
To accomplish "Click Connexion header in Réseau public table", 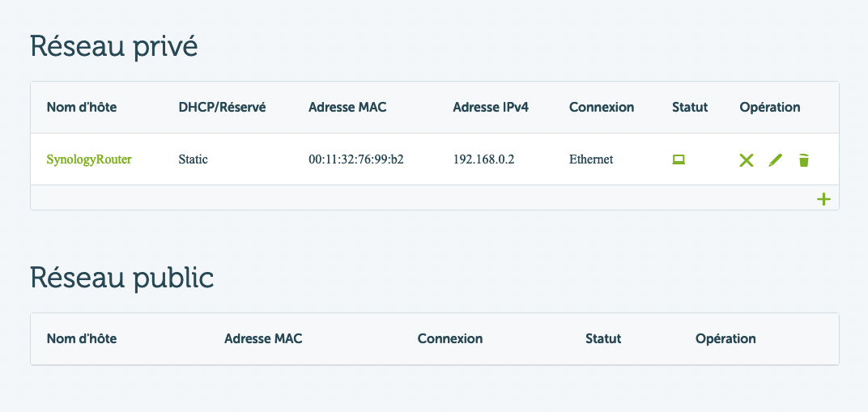I will 449,338.
